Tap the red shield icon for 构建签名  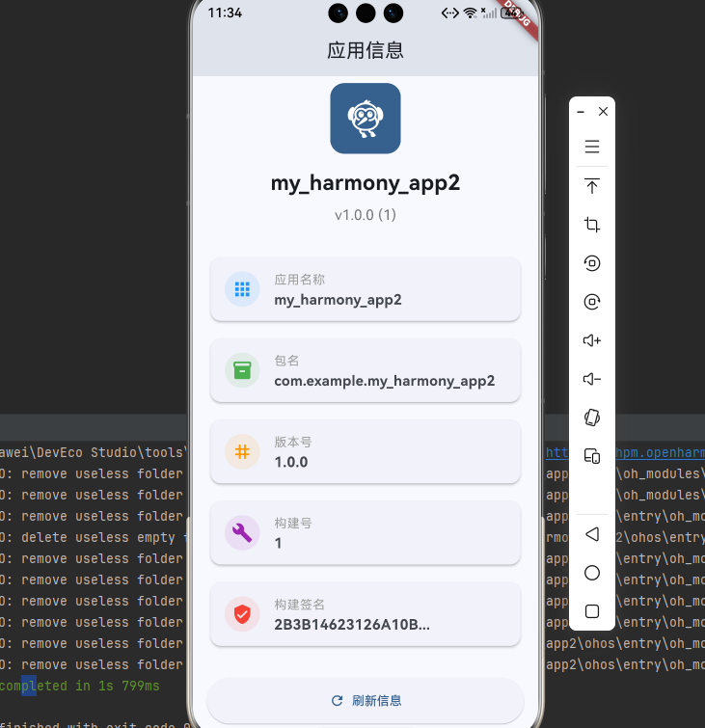[242, 614]
